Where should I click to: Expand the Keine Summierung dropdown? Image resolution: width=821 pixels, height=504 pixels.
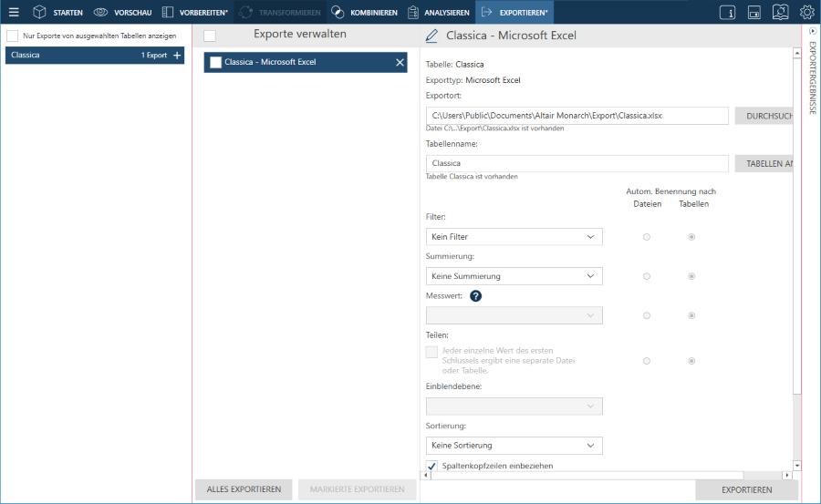514,276
